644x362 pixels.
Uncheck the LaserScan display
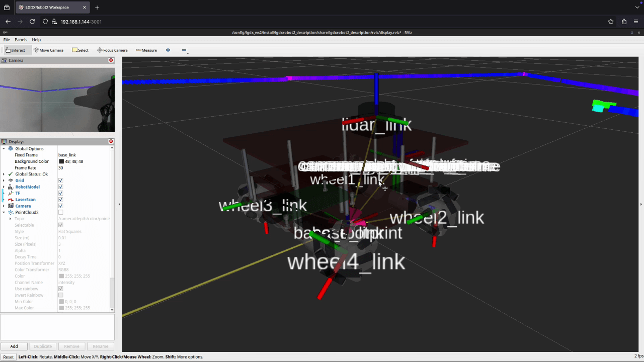(x=60, y=200)
